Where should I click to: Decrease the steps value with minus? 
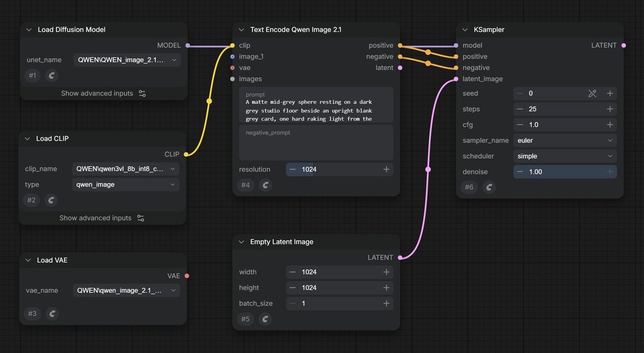[520, 109]
